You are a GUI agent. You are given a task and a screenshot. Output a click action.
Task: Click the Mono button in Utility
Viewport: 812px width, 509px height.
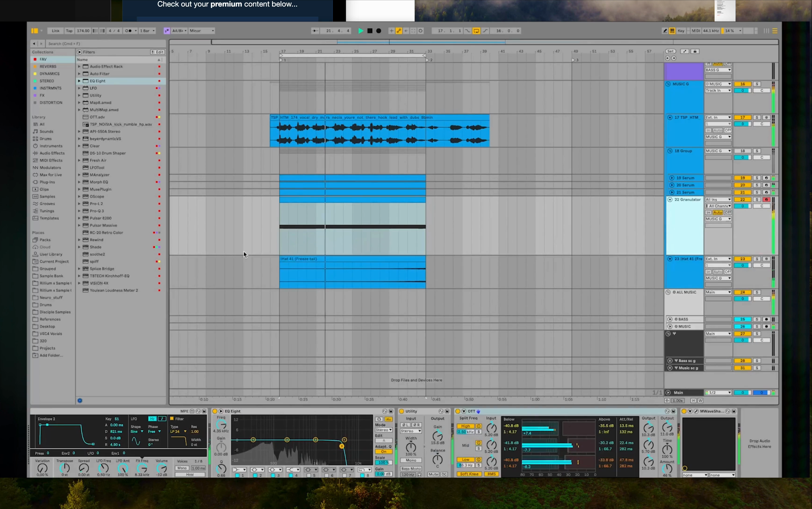[411, 460]
